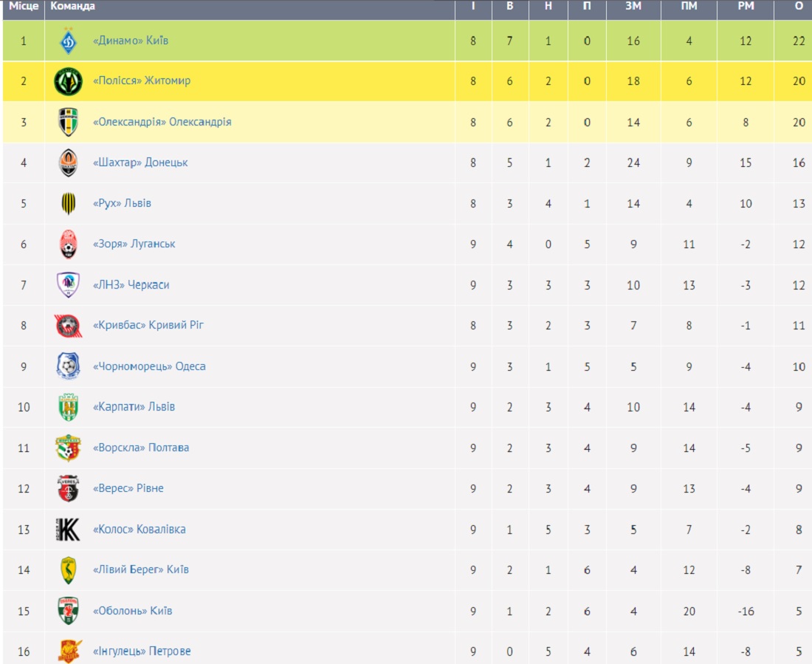Open the «Динамо» Київ team link
This screenshot has height=664, width=812.
(x=131, y=41)
